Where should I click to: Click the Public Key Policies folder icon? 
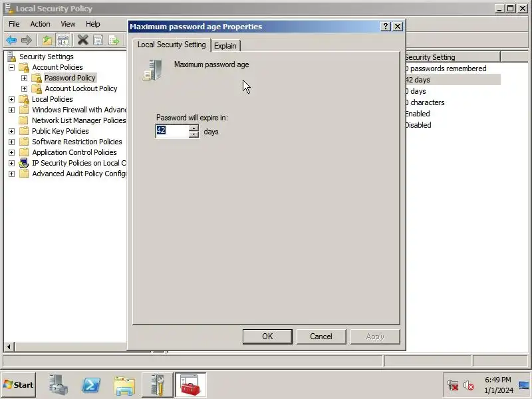coord(24,131)
